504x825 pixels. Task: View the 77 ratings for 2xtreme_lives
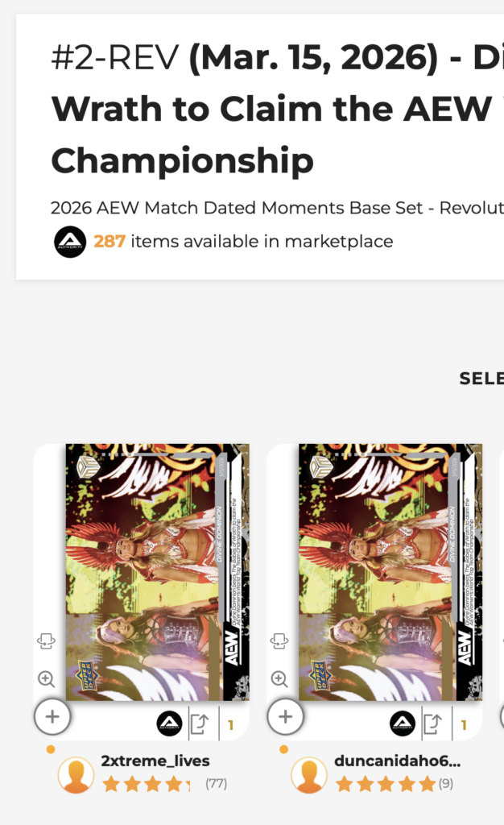point(215,783)
